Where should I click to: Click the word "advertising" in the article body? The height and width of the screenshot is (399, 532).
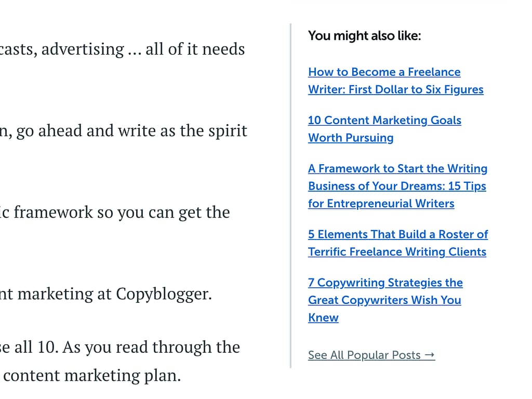pos(83,49)
